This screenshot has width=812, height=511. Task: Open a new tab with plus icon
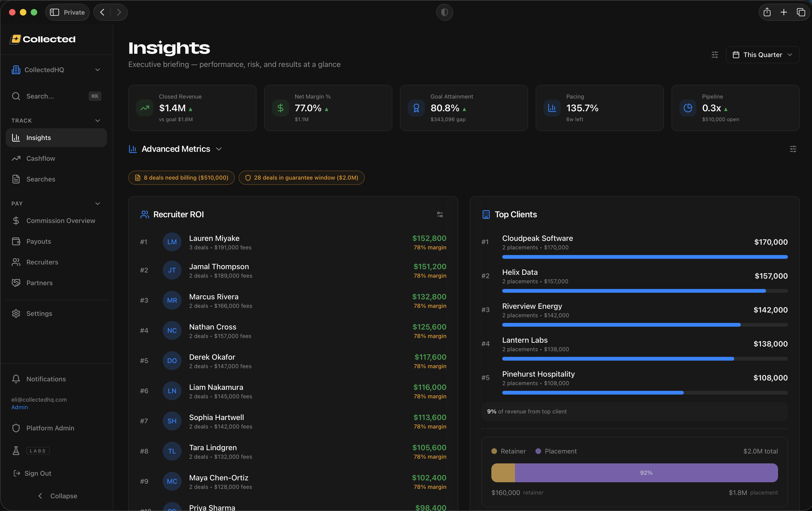point(784,12)
